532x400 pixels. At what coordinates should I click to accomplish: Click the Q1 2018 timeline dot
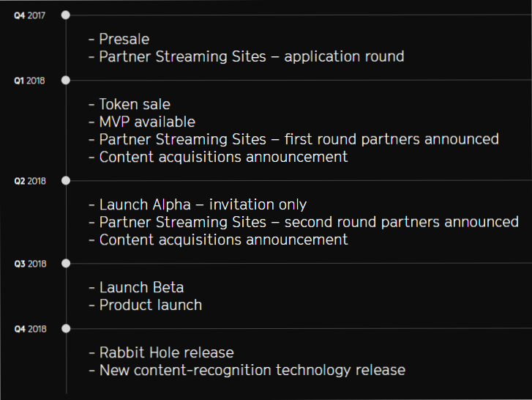[x=66, y=81]
